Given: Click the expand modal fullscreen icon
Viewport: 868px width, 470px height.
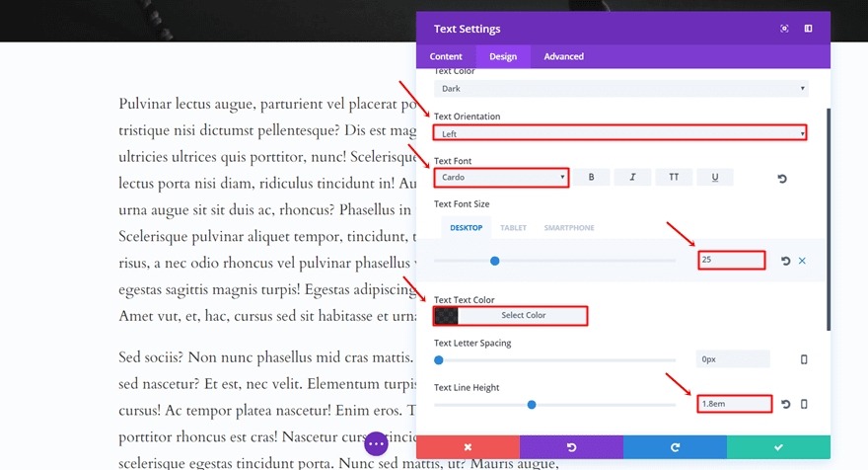Looking at the screenshot, I should point(784,29).
